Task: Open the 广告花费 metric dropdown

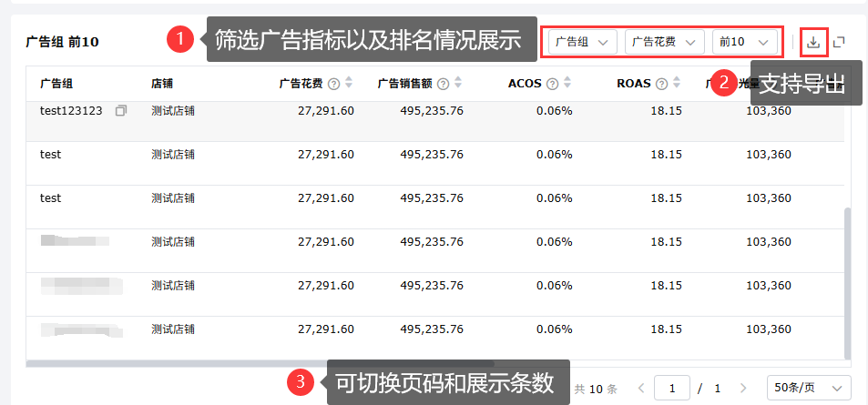Action: coord(665,42)
